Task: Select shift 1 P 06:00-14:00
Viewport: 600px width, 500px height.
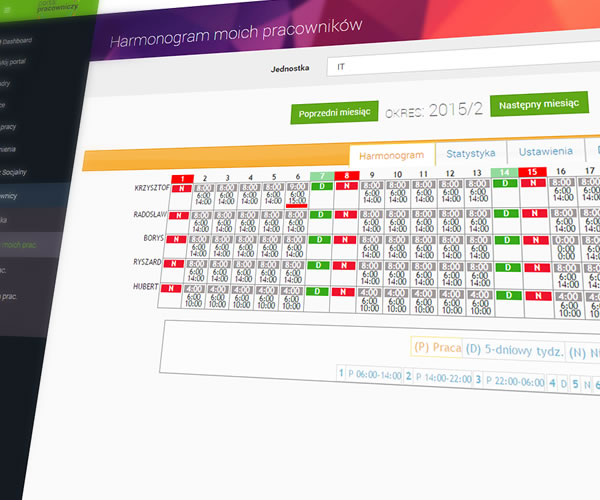Action: 370,375
